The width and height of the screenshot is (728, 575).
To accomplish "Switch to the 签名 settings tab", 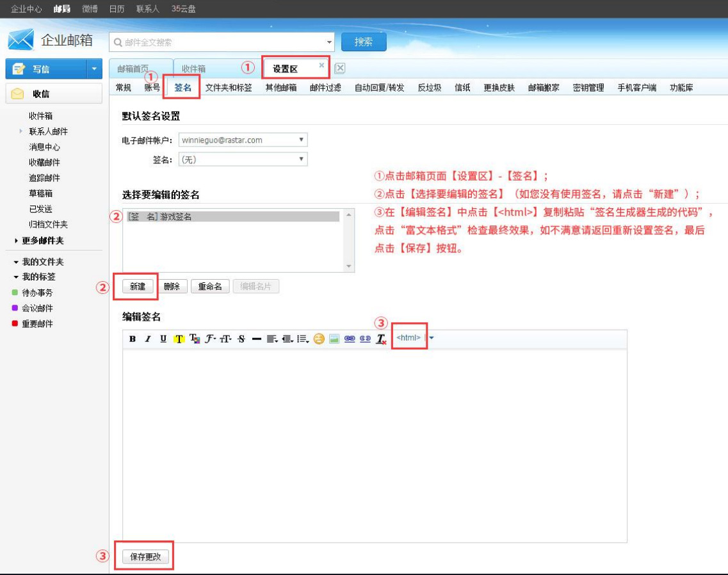I will (182, 88).
